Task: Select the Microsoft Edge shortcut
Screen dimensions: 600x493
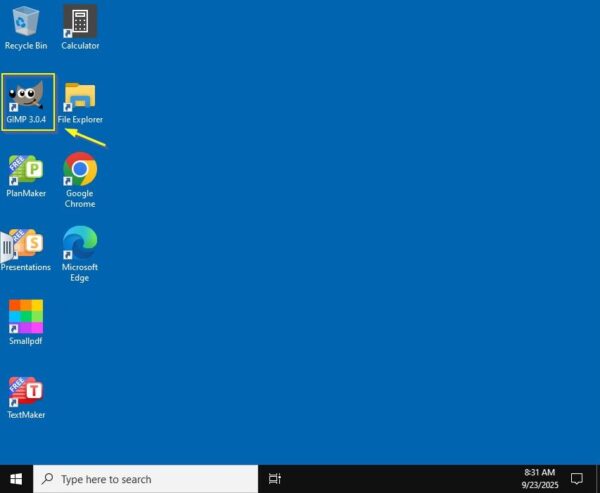Action: coord(80,254)
